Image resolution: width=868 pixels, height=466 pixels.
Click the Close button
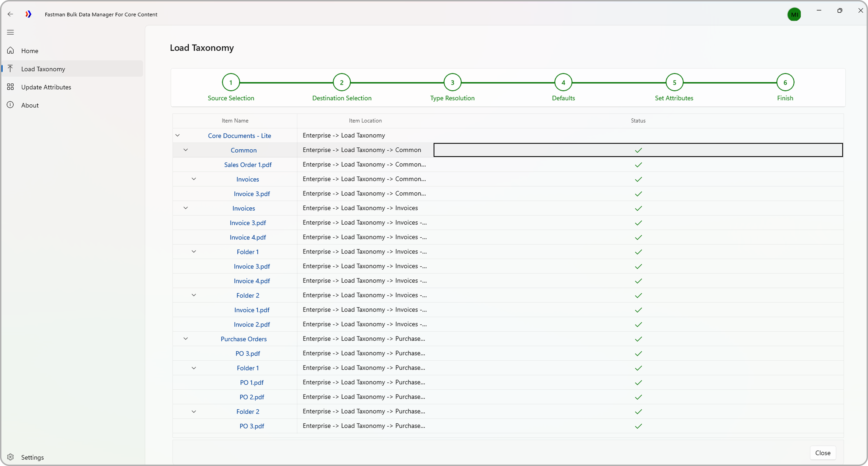click(823, 453)
